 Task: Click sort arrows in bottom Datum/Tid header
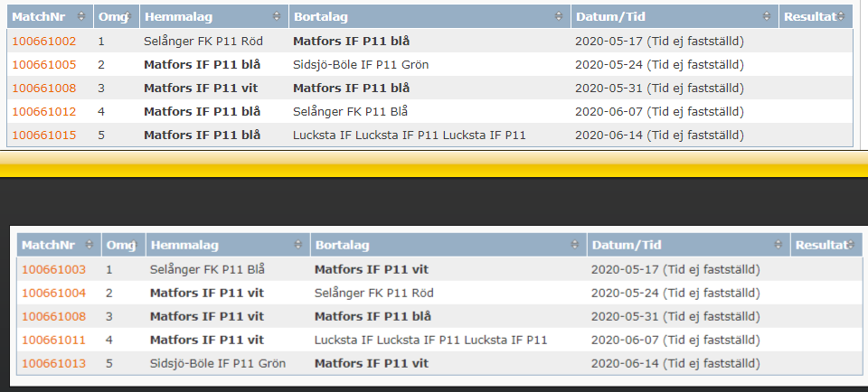coord(778,245)
